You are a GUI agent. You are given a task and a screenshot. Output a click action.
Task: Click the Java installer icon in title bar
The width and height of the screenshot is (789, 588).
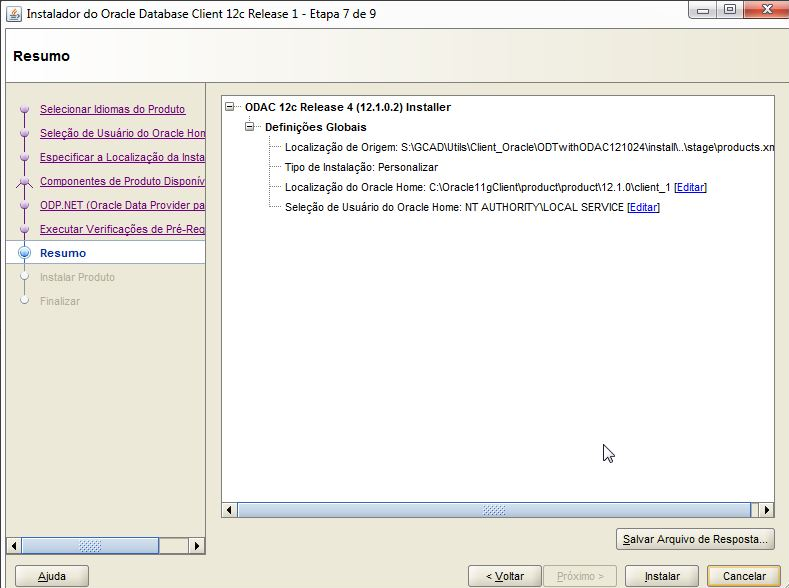click(14, 14)
